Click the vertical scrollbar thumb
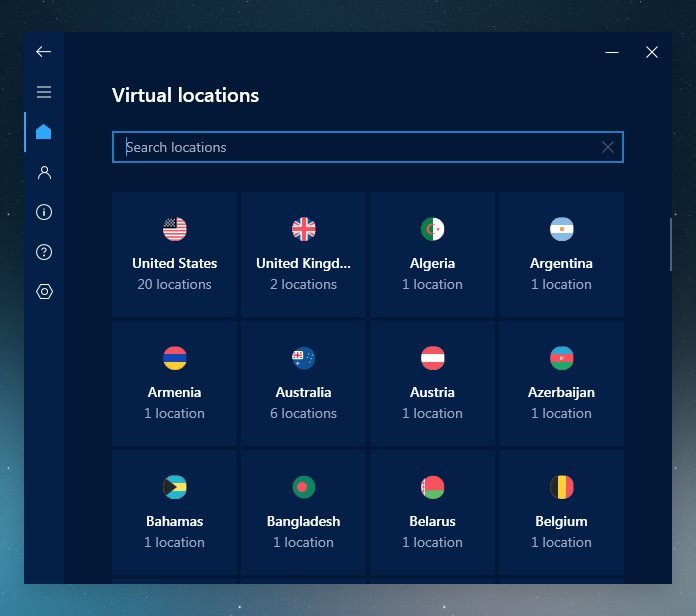Image resolution: width=696 pixels, height=616 pixels. pos(671,244)
